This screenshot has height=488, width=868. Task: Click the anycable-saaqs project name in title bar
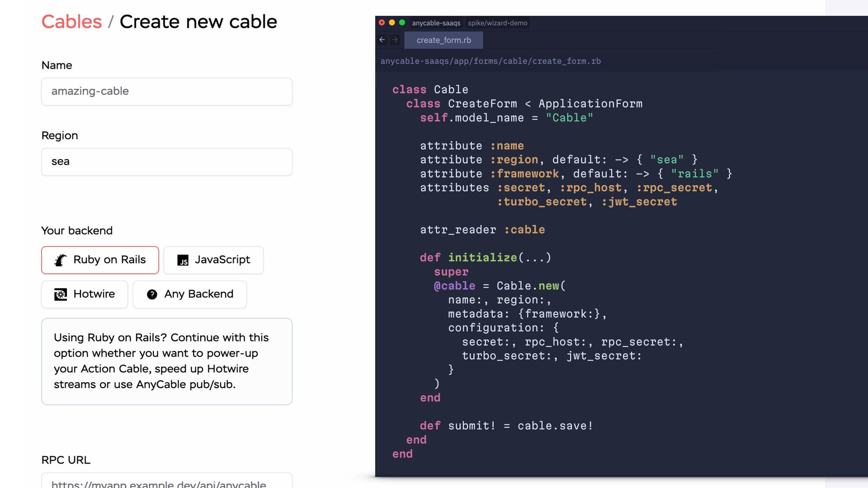436,23
